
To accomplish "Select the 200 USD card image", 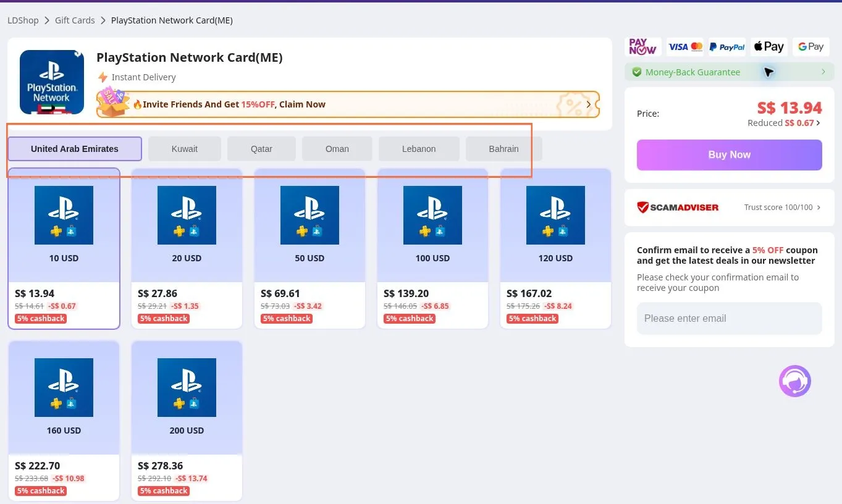I will click(187, 387).
